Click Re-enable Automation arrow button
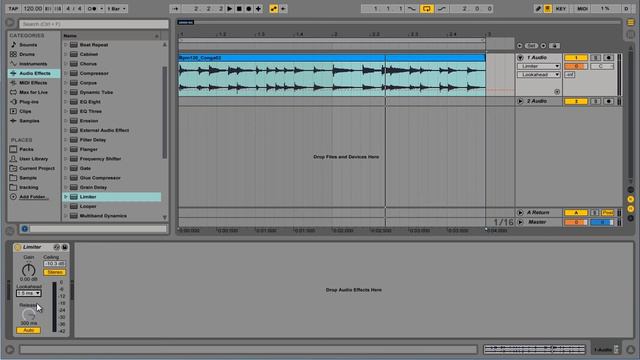This screenshot has height=360, width=640. (283, 9)
